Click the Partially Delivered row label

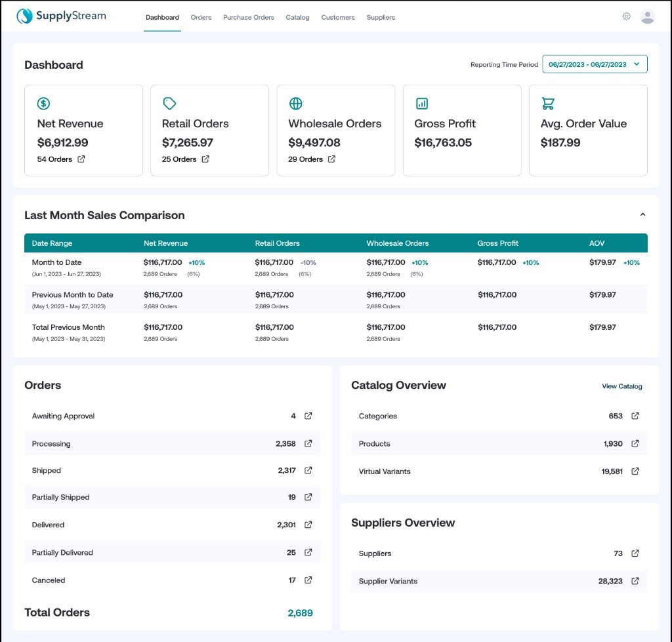pyautogui.click(x=62, y=553)
